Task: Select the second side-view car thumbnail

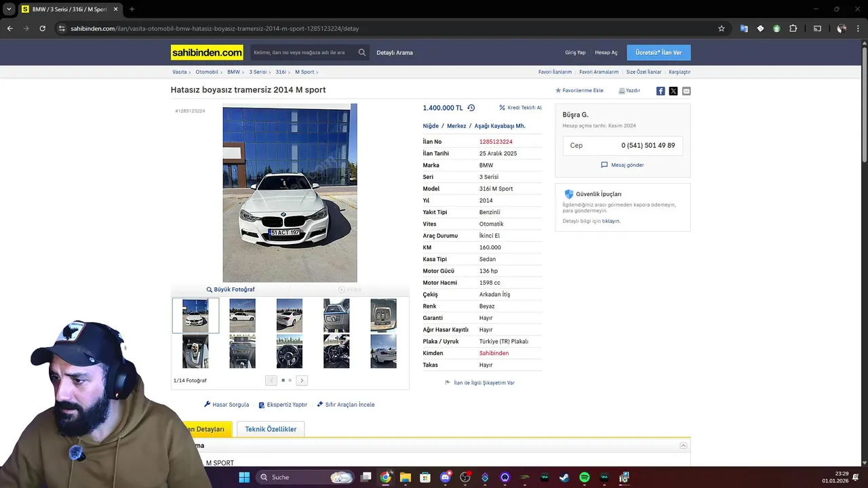Action: [242, 315]
